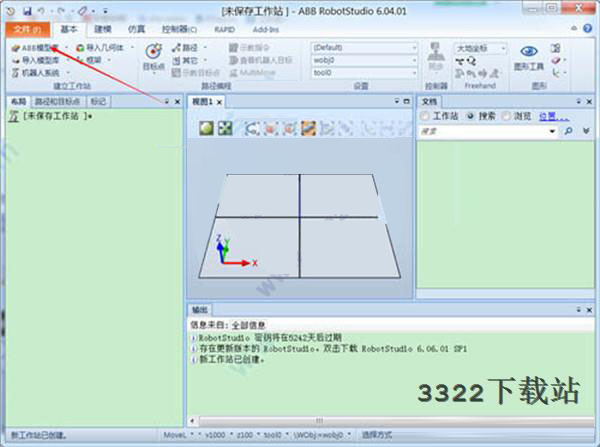Click the save icon in the title bar
Screen dimensions: 600x447
click(x=27, y=11)
